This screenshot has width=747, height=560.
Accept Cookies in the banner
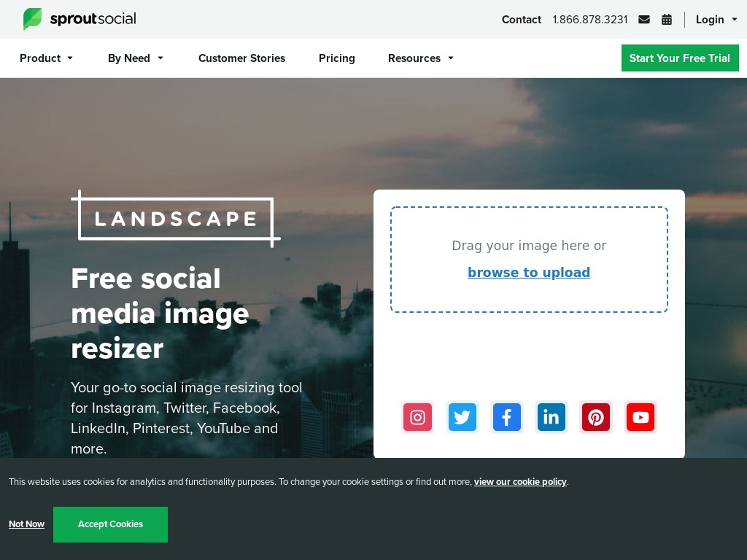pyautogui.click(x=111, y=524)
